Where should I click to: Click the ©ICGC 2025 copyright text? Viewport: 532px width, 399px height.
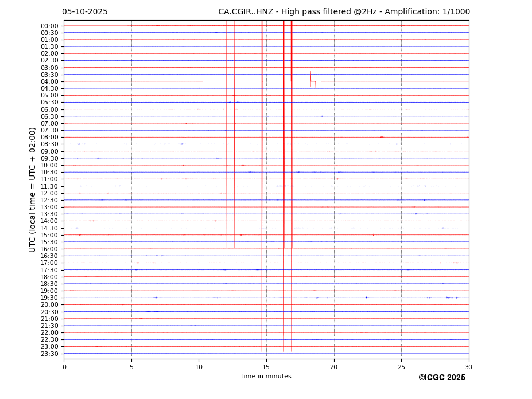tap(441, 378)
